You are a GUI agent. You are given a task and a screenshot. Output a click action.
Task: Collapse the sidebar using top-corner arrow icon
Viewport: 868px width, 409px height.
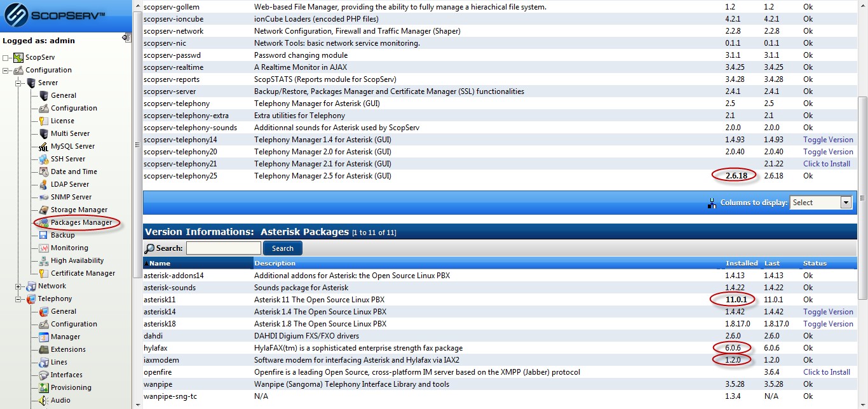click(x=126, y=38)
